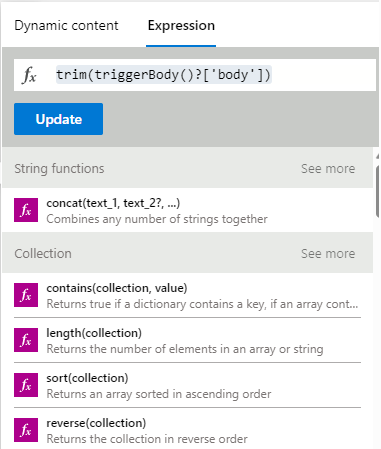Click the blue Update button

point(58,119)
